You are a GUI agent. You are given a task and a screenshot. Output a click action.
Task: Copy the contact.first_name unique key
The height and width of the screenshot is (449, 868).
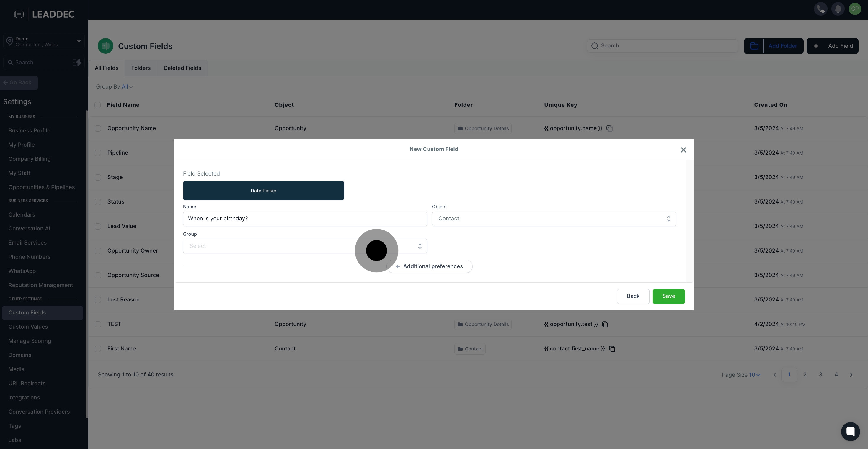612,349
